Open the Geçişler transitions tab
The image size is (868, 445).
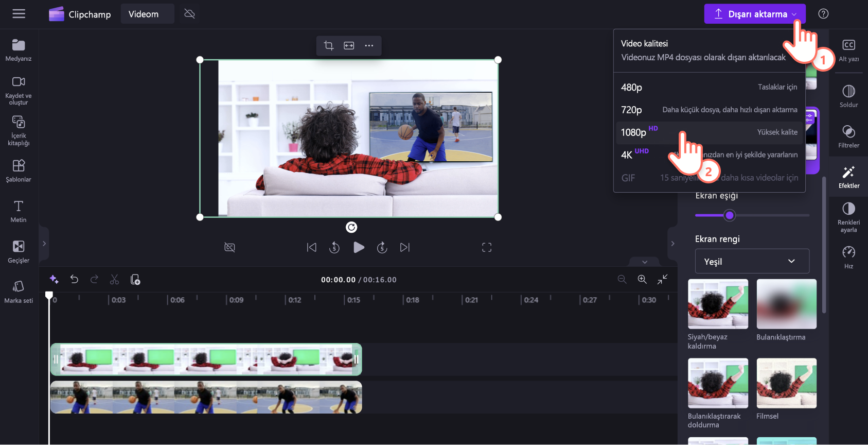tap(19, 252)
